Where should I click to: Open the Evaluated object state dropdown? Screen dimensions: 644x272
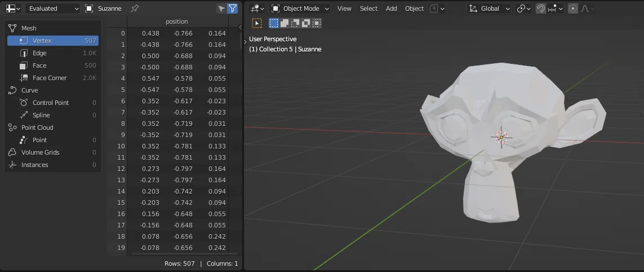[x=53, y=8]
